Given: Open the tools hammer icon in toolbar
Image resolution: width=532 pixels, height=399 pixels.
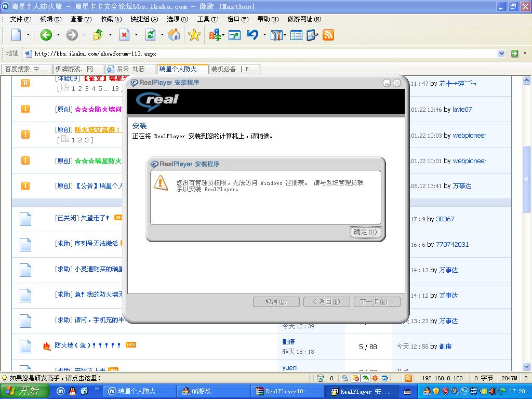Looking at the screenshot, I should pos(276,35).
